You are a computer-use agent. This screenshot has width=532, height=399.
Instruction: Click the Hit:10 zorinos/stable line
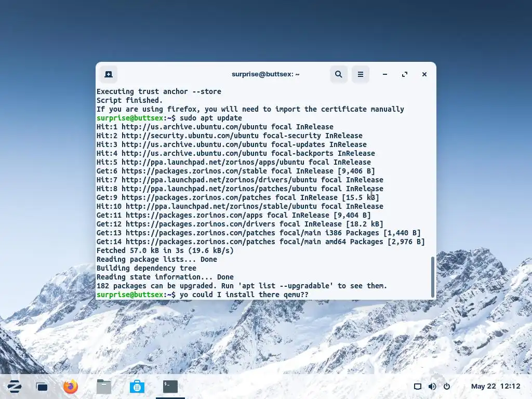240,206
